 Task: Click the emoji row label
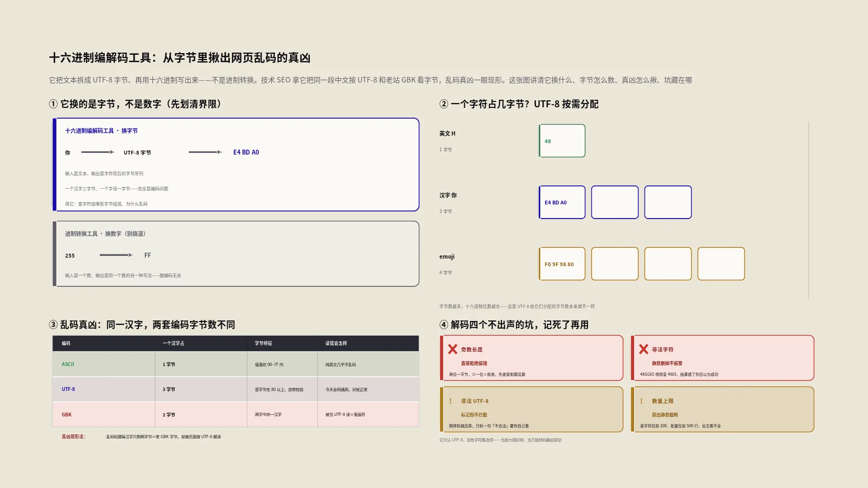click(x=447, y=256)
